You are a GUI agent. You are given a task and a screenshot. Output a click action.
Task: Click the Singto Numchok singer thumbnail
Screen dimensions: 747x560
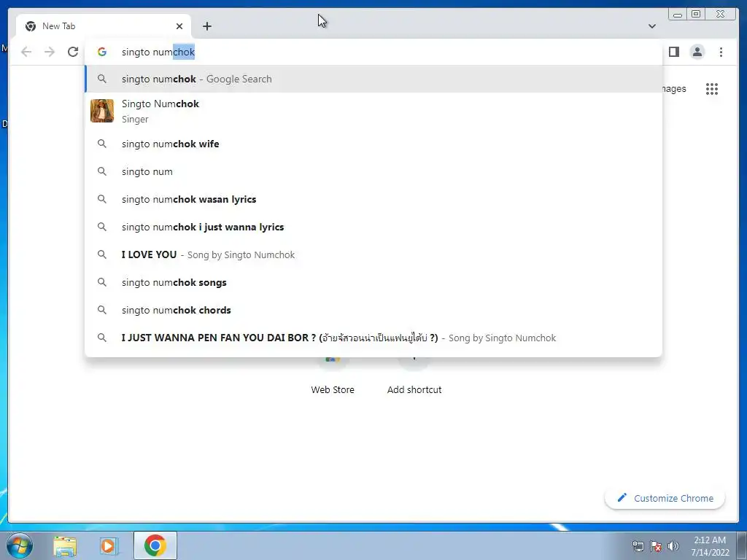point(102,111)
